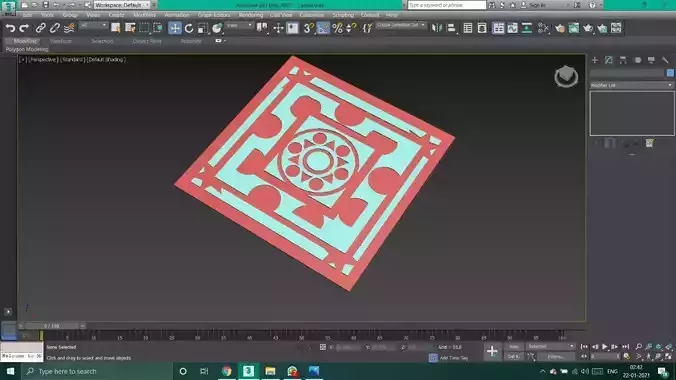
Task: Toggle the Auto Key button
Action: click(x=513, y=347)
